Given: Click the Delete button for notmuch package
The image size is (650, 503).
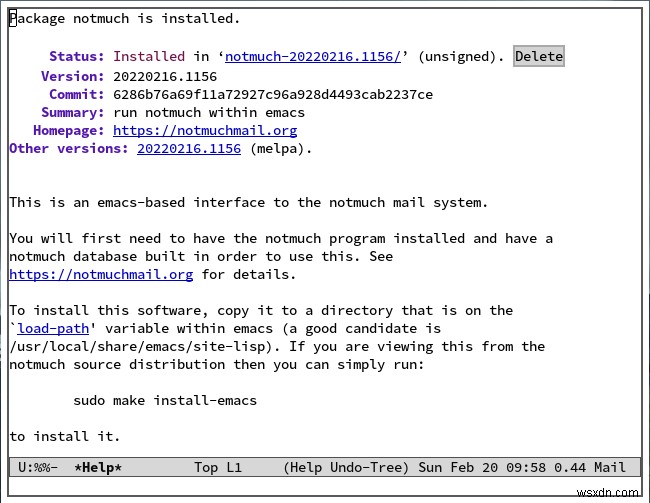Looking at the screenshot, I should (538, 56).
